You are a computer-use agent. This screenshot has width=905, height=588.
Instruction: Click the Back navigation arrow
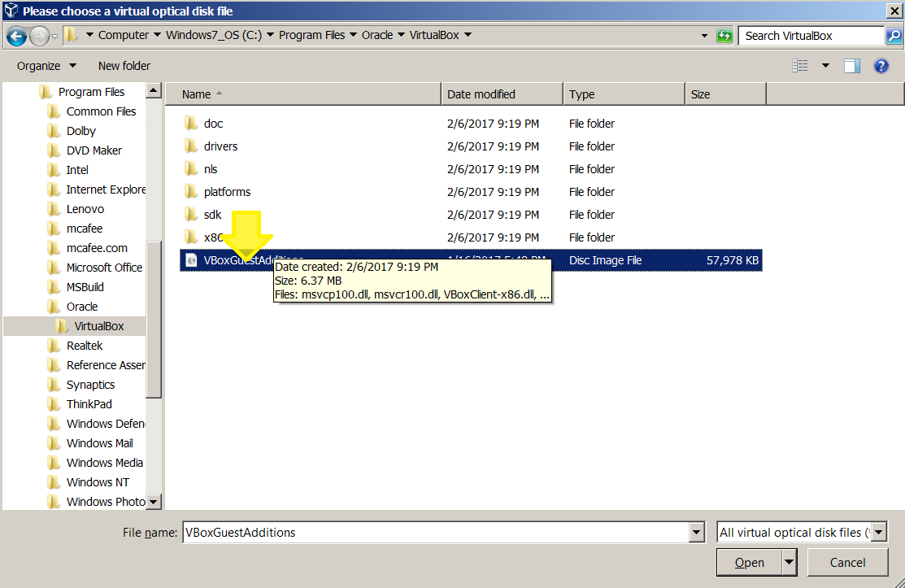(16, 37)
